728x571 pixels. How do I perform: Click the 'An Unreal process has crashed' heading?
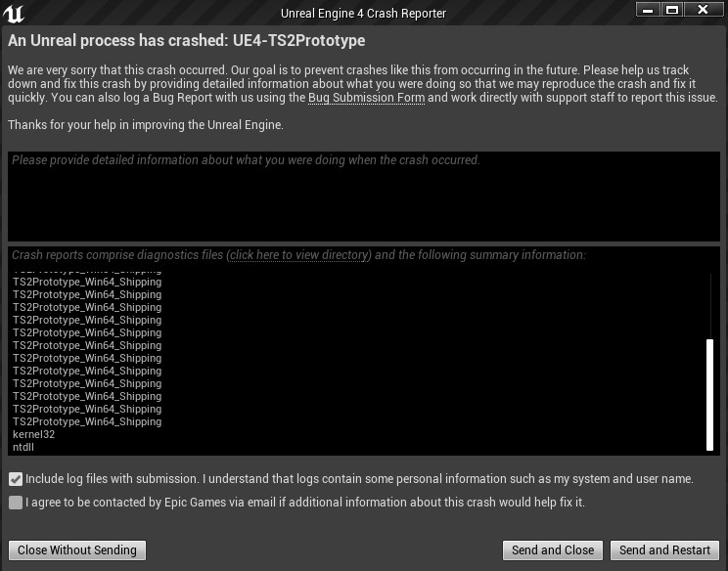pos(186,41)
